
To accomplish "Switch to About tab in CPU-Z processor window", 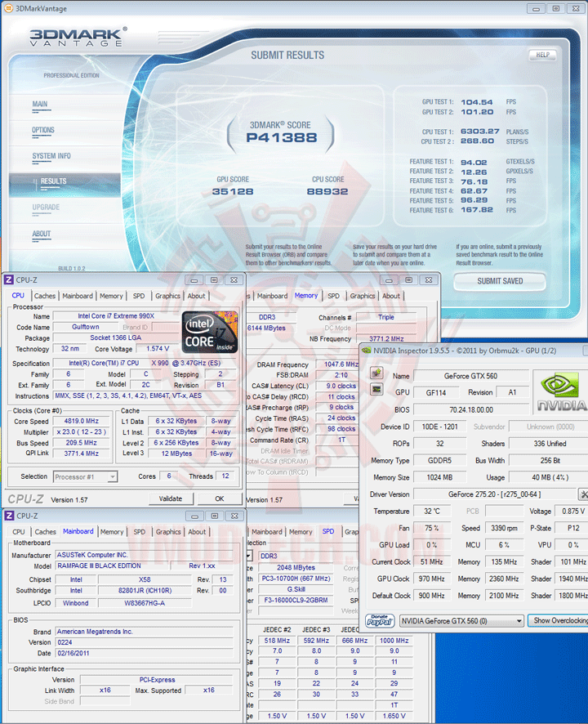I will [x=196, y=296].
